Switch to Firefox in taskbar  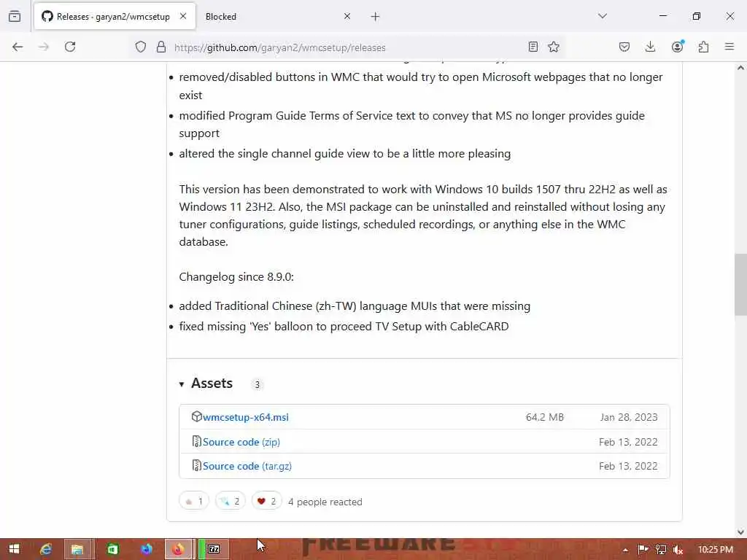pyautogui.click(x=179, y=549)
